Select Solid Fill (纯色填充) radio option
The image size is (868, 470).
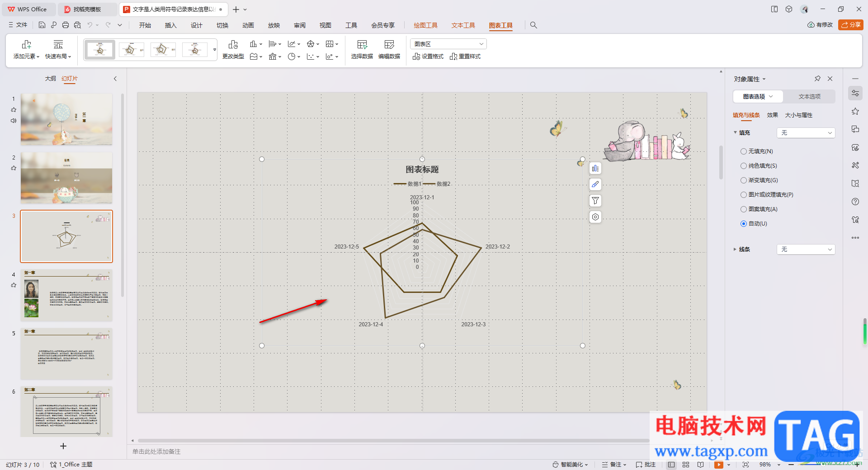(759, 166)
